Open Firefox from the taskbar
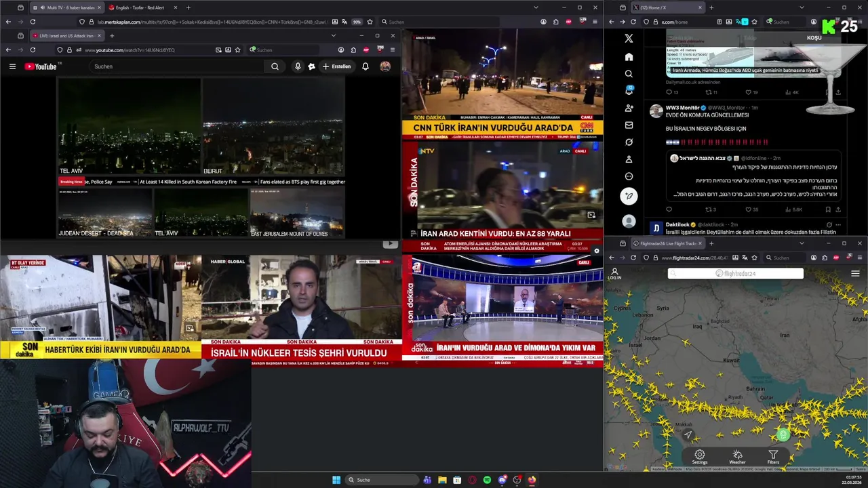 pos(532,480)
